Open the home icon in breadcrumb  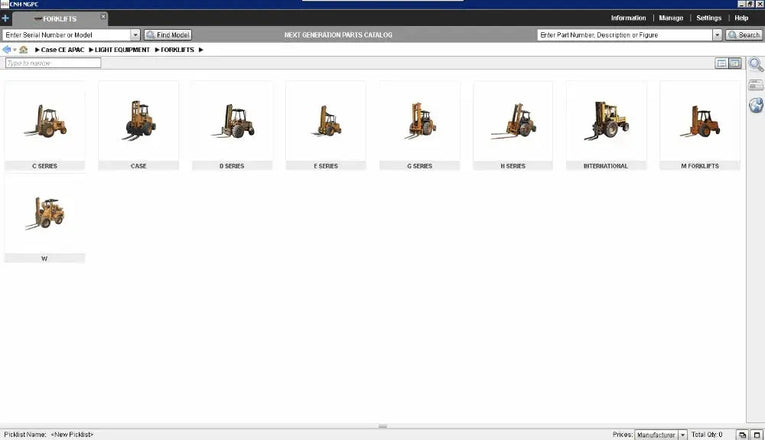click(x=23, y=50)
